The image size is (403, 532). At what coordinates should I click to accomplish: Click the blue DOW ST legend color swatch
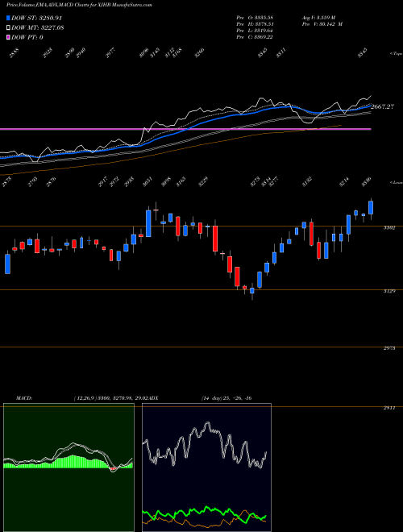pos(8,18)
